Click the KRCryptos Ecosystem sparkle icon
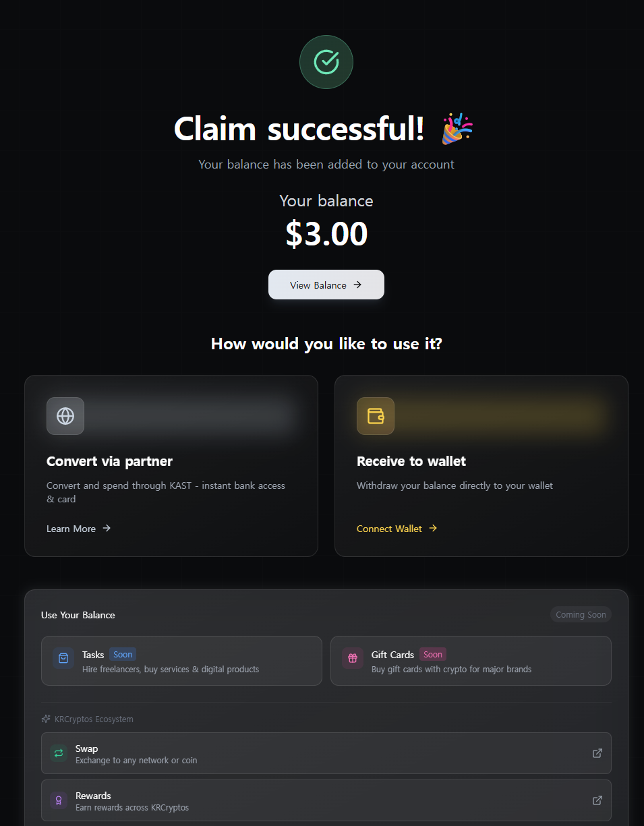Image resolution: width=644 pixels, height=826 pixels. coord(46,719)
